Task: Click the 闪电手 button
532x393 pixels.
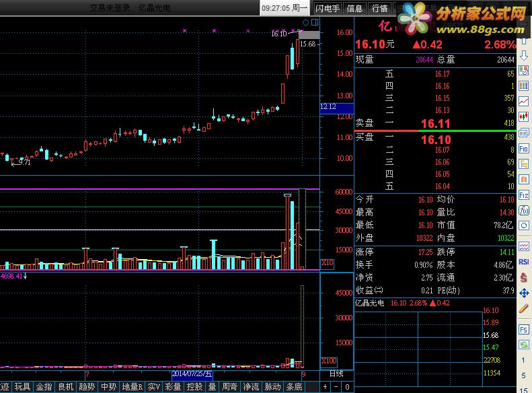Action: 328,9
